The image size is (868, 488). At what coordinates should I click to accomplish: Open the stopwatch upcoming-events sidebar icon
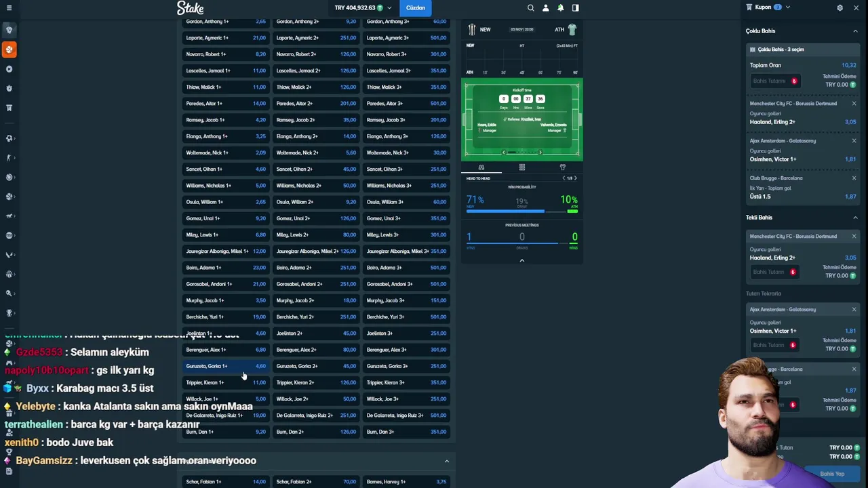tap(9, 88)
